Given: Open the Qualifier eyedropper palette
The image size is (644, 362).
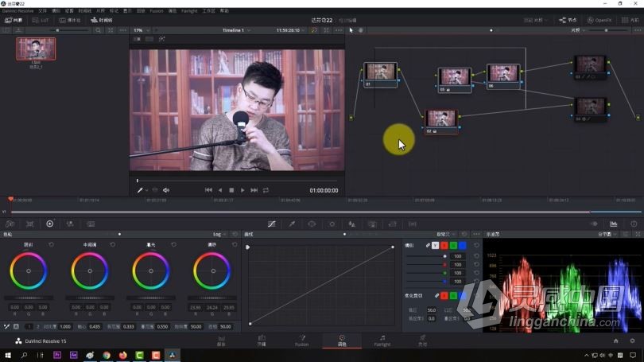Looking at the screenshot, I should (292, 224).
